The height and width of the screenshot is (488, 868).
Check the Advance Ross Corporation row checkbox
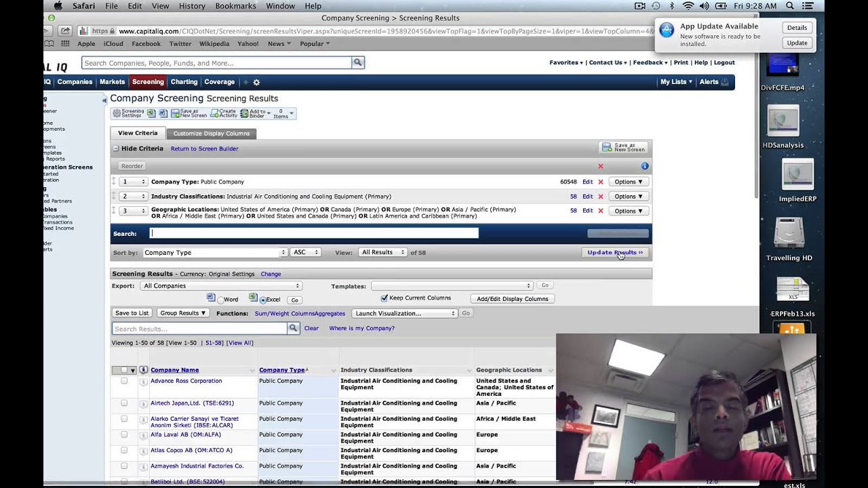pyautogui.click(x=124, y=381)
